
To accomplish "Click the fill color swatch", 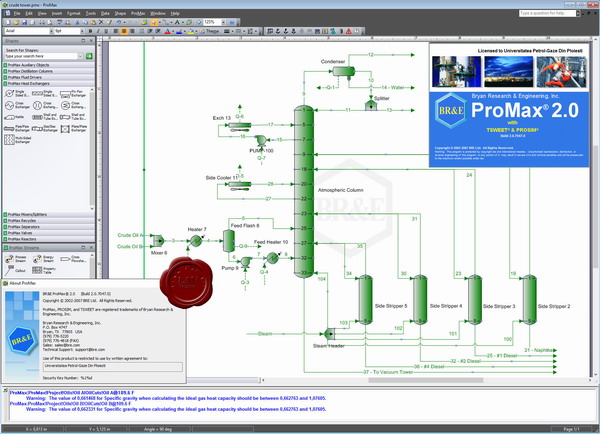I will click(x=190, y=31).
